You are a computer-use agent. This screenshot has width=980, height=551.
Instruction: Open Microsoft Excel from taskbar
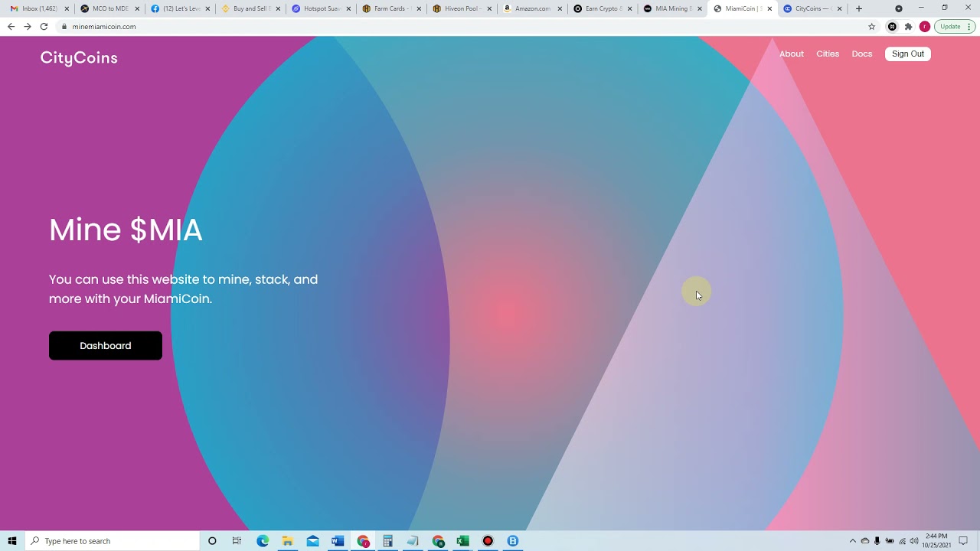462,541
